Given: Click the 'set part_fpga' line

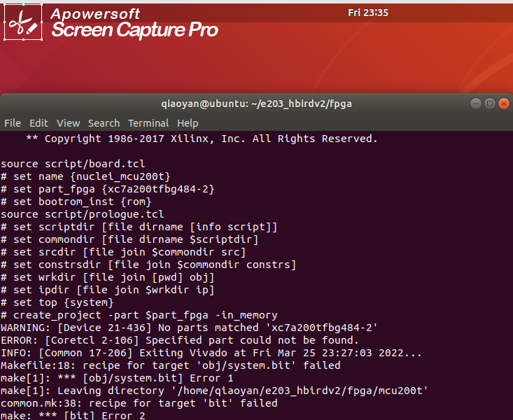Looking at the screenshot, I should click(108, 189).
